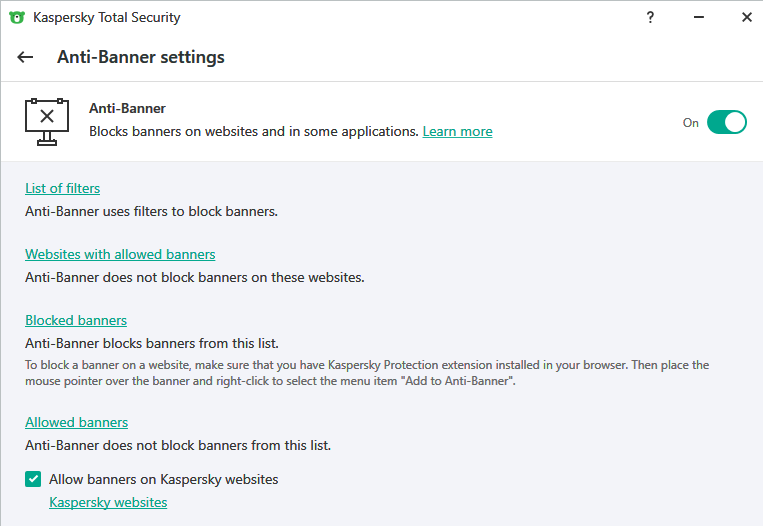Click the Anti-Banner settings page heading
Image resolution: width=763 pixels, height=526 pixels.
(x=141, y=57)
